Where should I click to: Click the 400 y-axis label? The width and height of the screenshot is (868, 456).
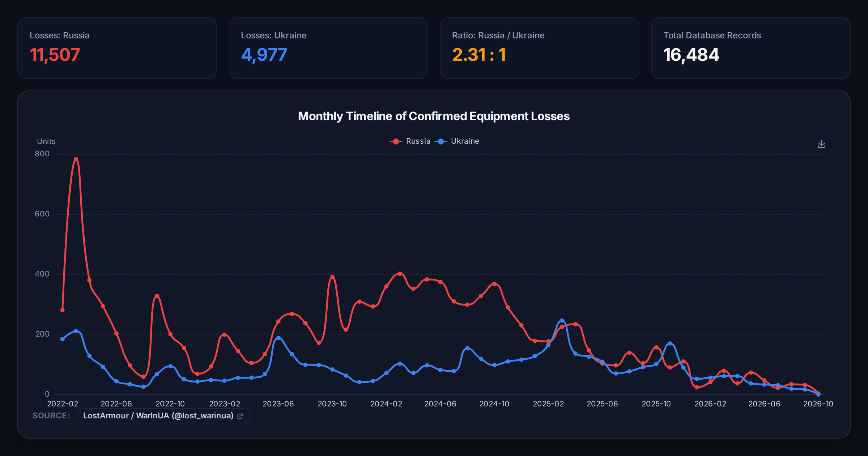coord(42,274)
